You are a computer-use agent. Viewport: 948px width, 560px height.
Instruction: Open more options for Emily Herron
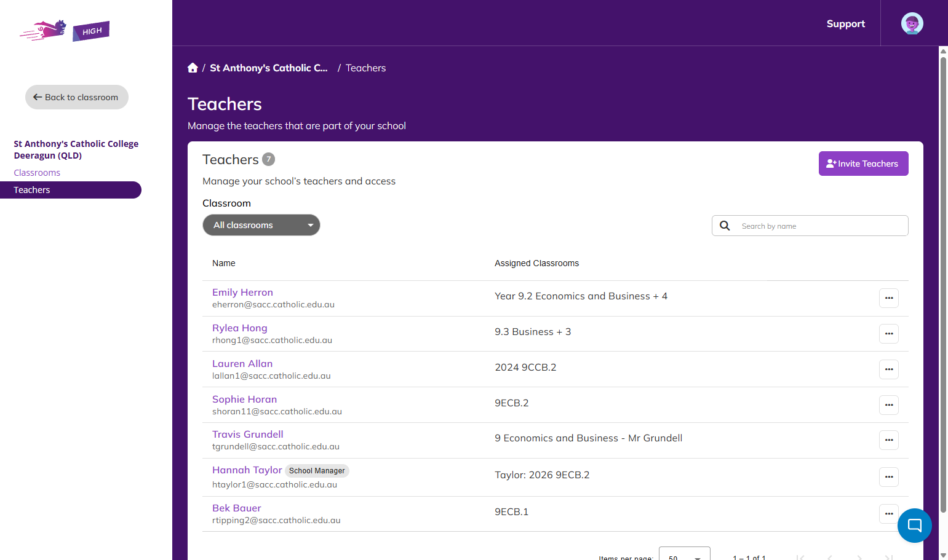click(889, 298)
